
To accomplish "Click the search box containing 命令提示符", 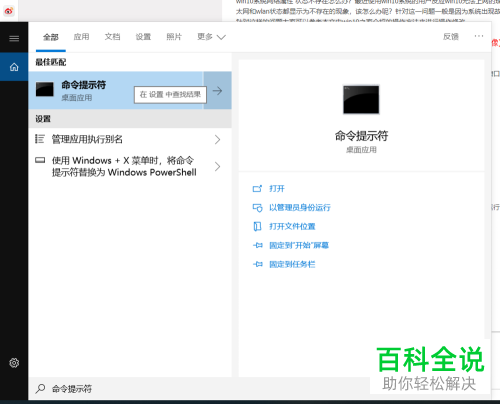I will click(x=200, y=389).
